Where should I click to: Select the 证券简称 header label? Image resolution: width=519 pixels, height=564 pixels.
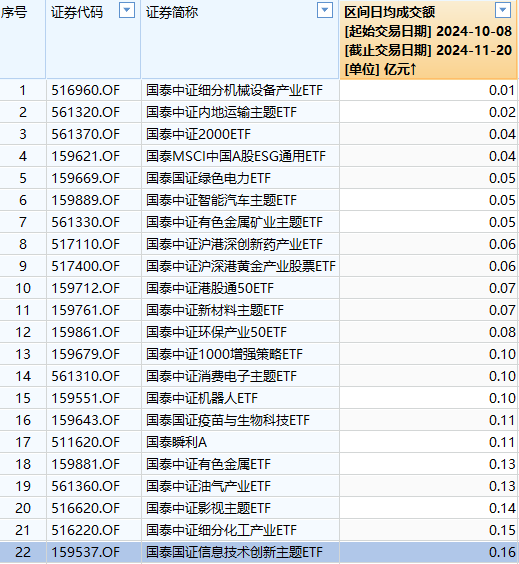pyautogui.click(x=172, y=13)
